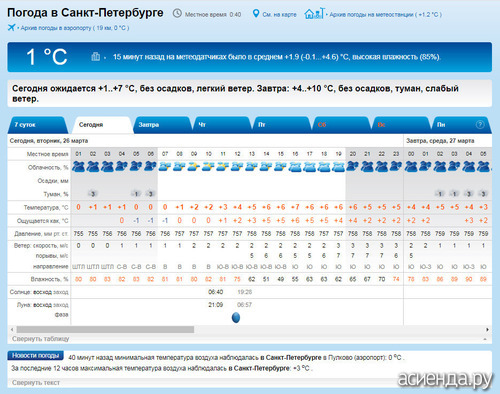Click the map pin icon

click(256, 14)
